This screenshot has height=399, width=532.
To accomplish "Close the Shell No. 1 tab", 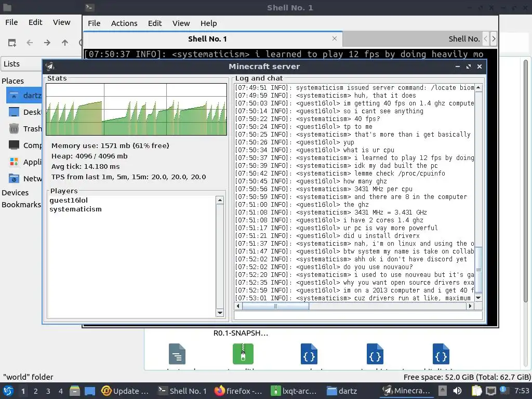I will click(x=335, y=38).
